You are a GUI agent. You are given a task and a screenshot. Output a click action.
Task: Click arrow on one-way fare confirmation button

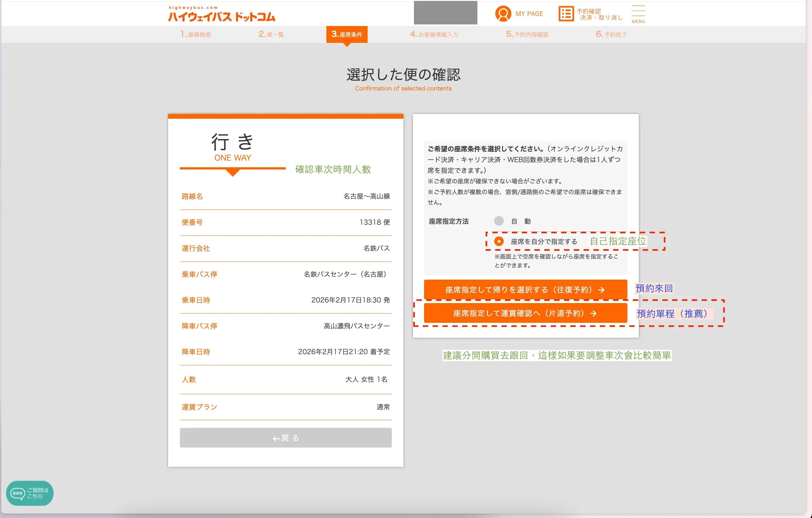[x=593, y=314]
